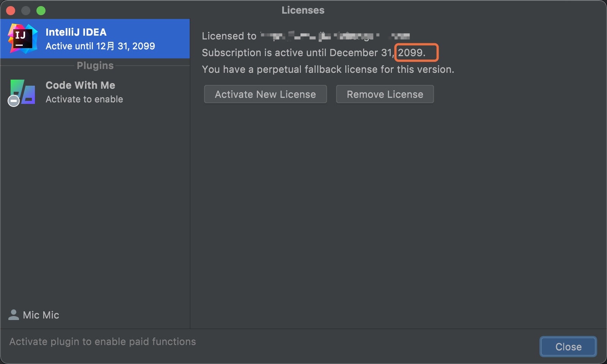The width and height of the screenshot is (607, 364).
Task: Click the highlighted 2099 year text
Action: [411, 53]
